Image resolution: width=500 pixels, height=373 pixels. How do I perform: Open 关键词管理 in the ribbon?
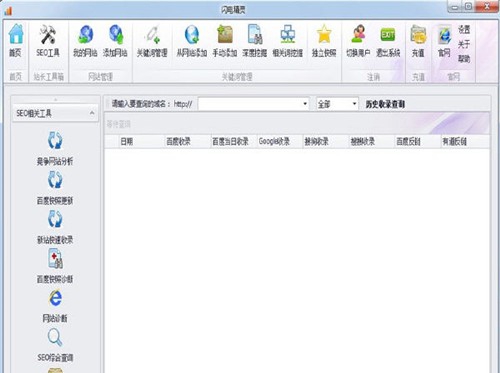(x=152, y=40)
